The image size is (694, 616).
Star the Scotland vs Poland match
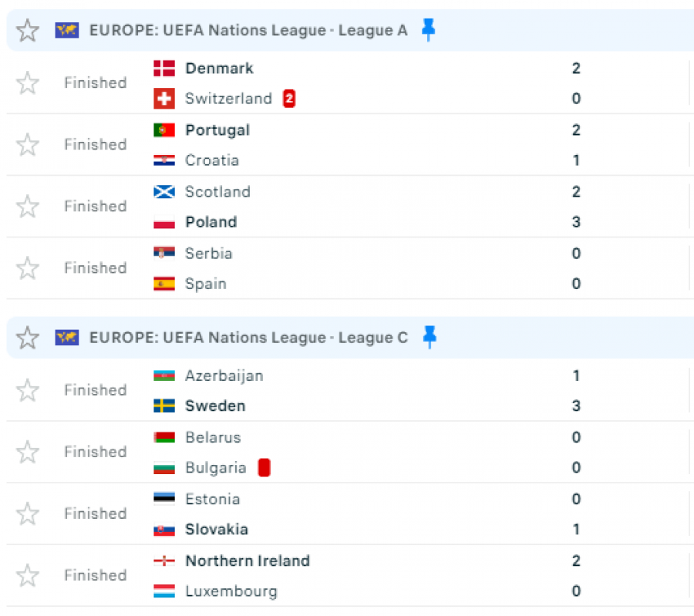(28, 207)
